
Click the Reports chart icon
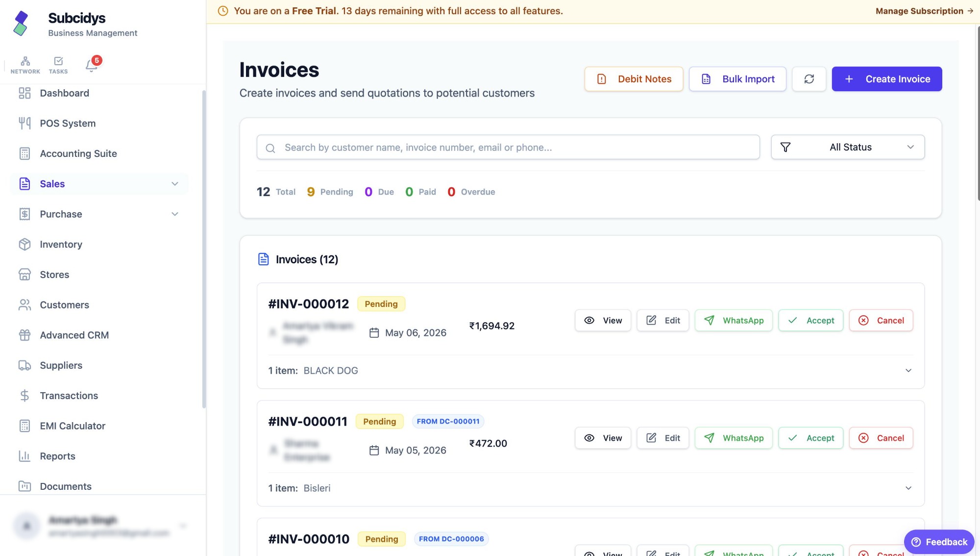[24, 456]
